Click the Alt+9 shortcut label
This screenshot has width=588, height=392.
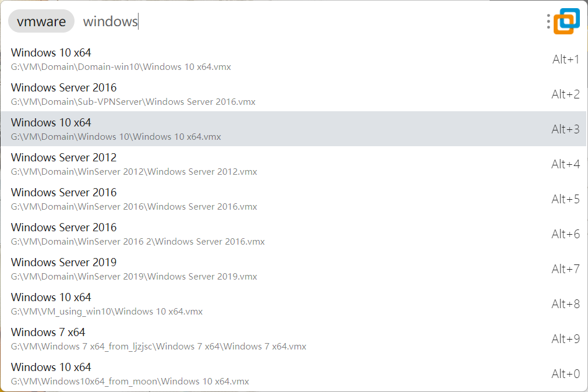[x=565, y=338]
